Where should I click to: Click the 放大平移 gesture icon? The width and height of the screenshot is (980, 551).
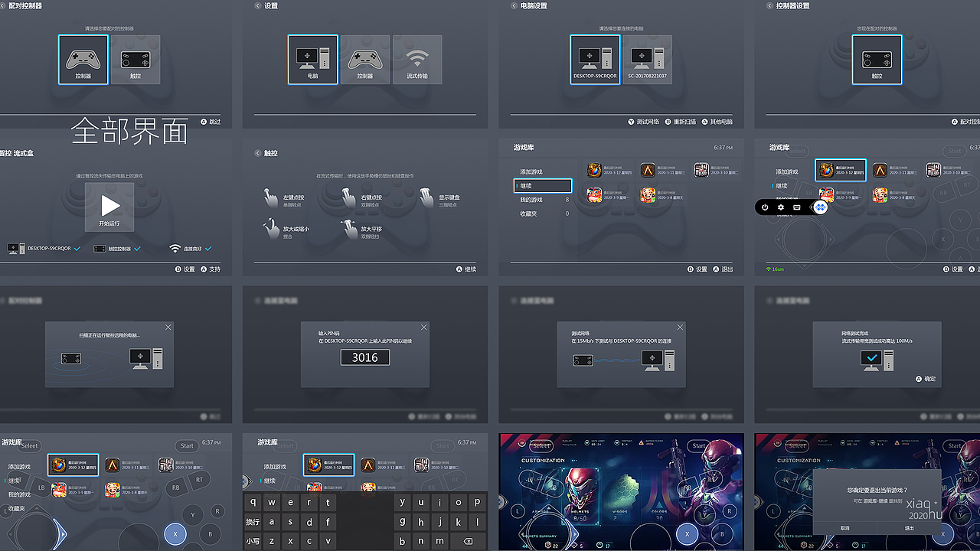[349, 230]
